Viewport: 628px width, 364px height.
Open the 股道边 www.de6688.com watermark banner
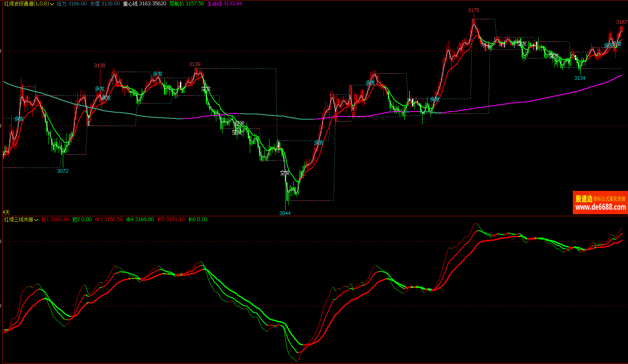[x=600, y=203]
